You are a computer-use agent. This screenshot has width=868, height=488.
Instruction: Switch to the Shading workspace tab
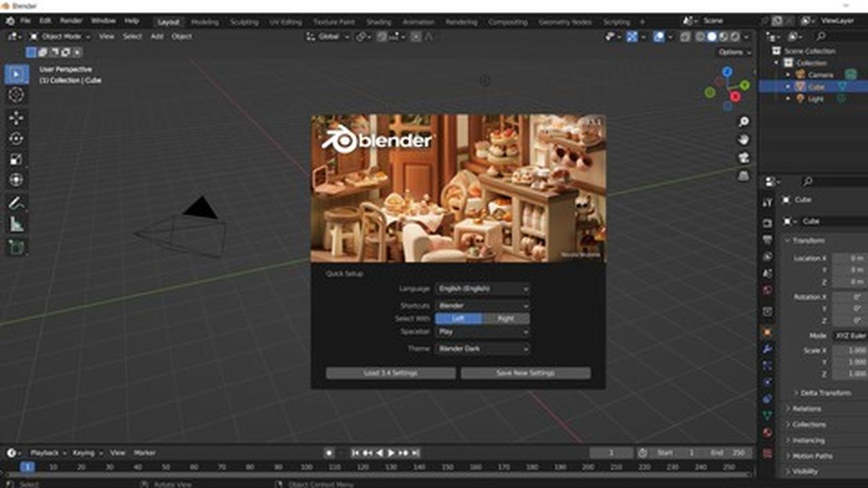pyautogui.click(x=379, y=21)
